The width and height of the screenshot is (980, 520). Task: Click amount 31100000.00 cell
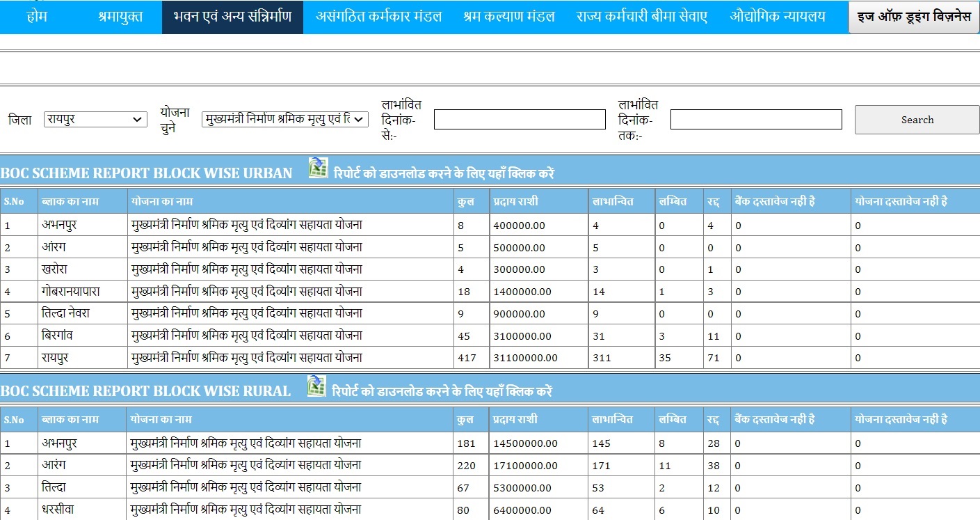click(x=539, y=358)
